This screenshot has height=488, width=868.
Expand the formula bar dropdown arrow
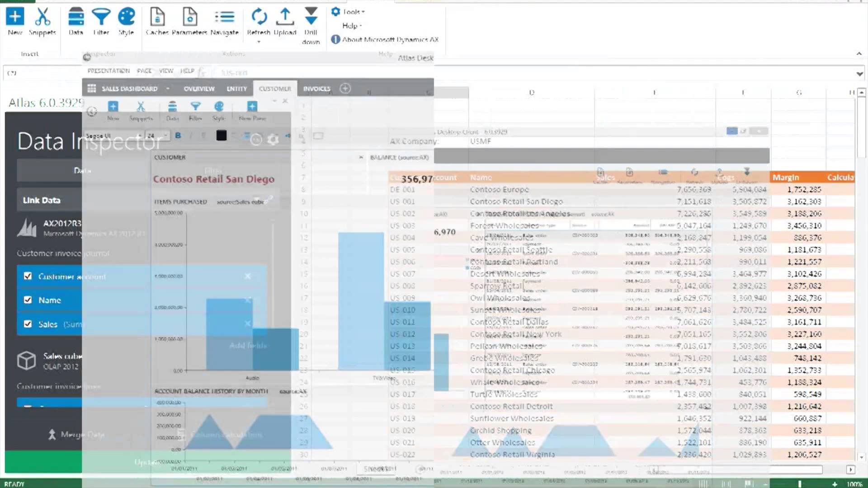coord(859,74)
